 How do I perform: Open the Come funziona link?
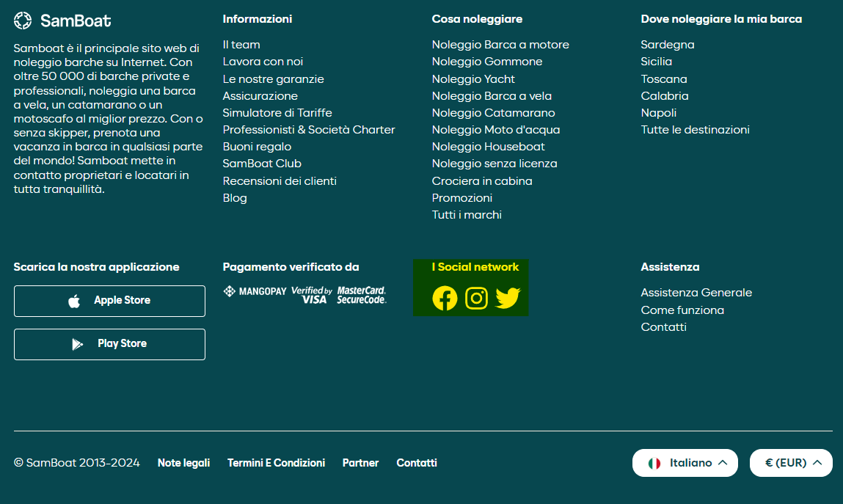682,310
